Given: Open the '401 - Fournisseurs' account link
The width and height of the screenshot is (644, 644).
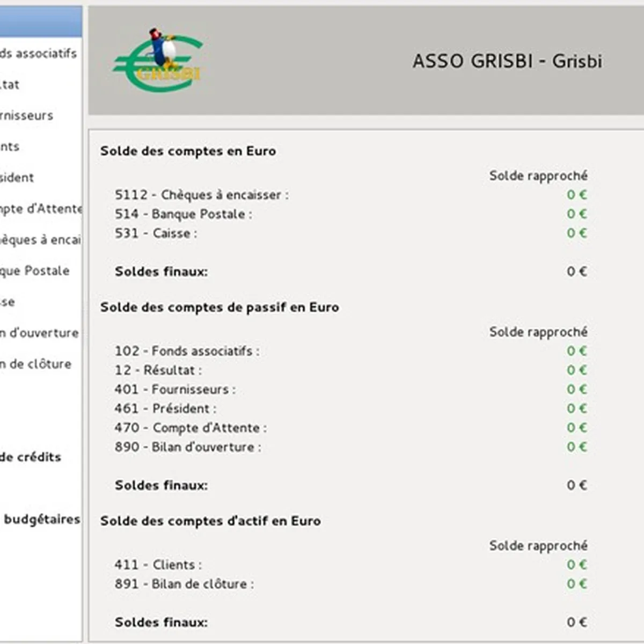Looking at the screenshot, I should 175,390.
